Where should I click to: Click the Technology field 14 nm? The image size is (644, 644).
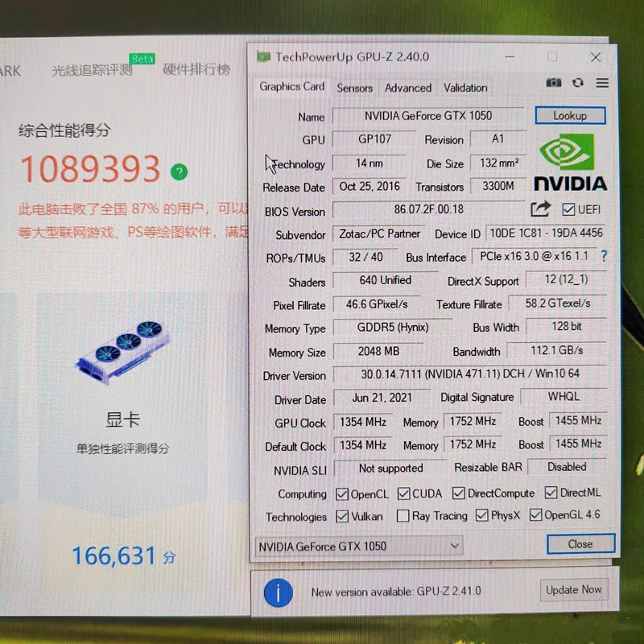point(369,163)
